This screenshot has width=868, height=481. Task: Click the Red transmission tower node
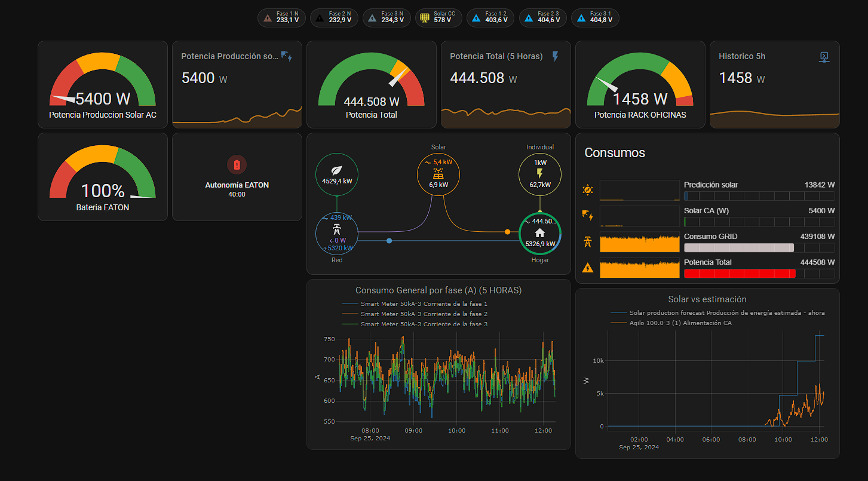[337, 234]
